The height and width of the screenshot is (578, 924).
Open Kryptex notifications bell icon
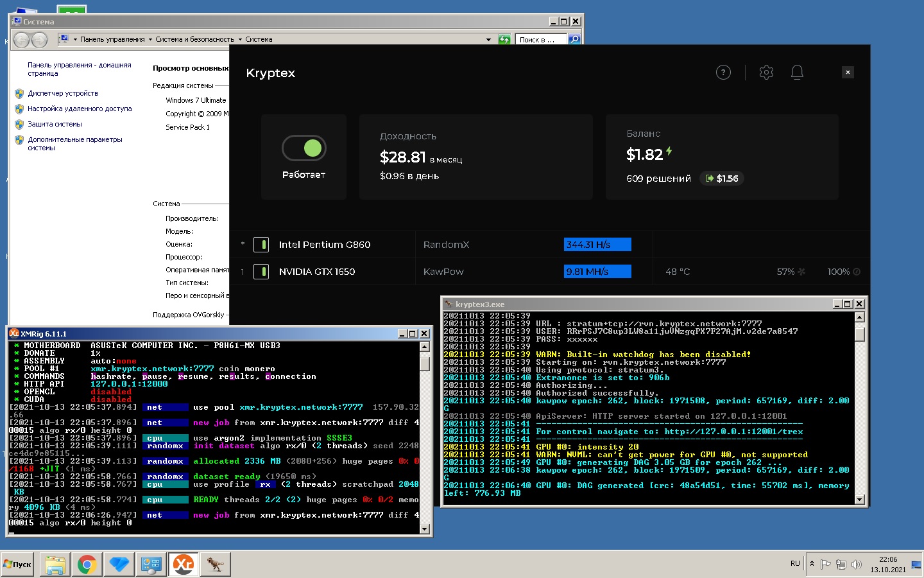[797, 73]
